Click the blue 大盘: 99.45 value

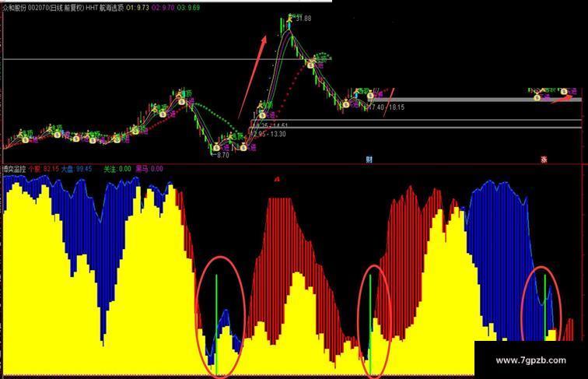coord(76,169)
